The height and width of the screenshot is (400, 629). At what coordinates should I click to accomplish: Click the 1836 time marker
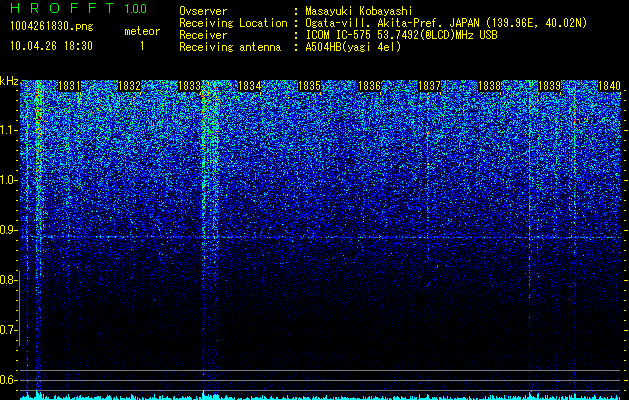click(x=369, y=86)
